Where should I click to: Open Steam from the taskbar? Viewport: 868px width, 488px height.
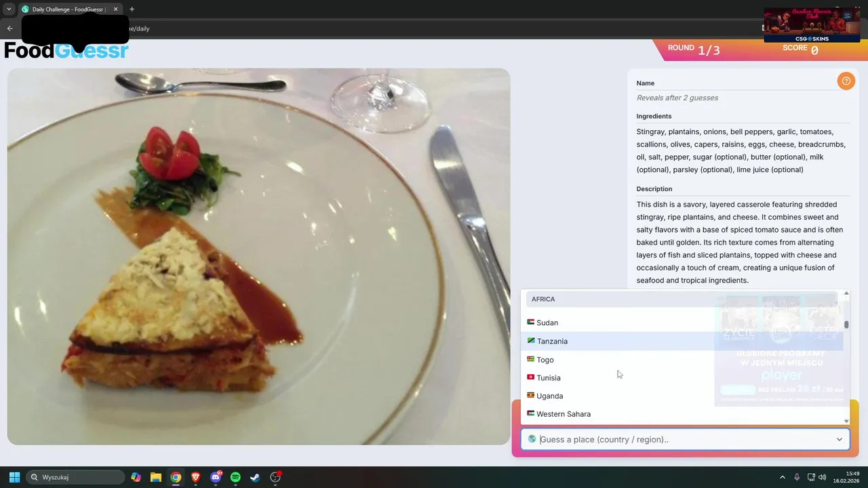[255, 477]
